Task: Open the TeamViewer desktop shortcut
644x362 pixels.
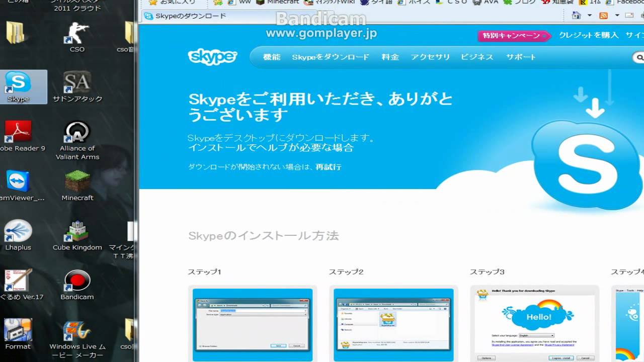Action: click(x=20, y=186)
